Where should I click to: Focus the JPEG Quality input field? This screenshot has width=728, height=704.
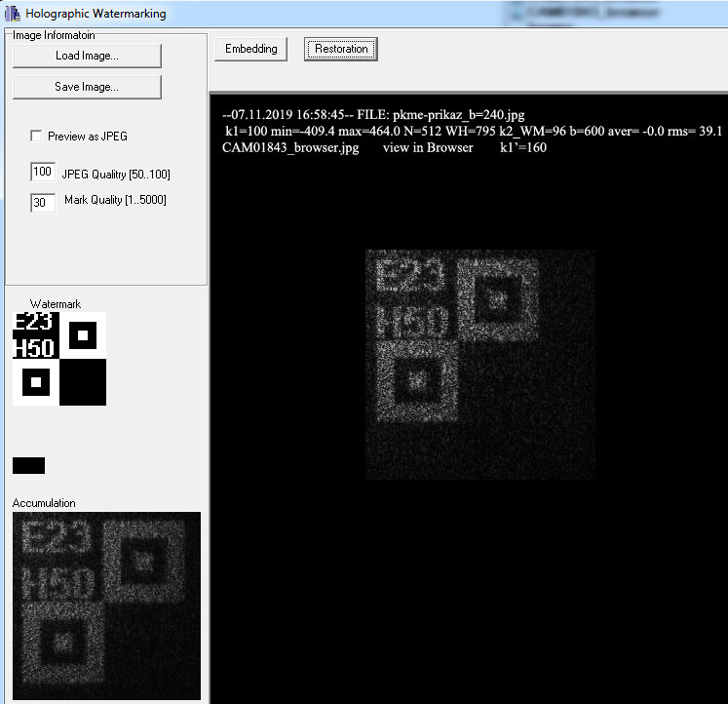(x=43, y=172)
